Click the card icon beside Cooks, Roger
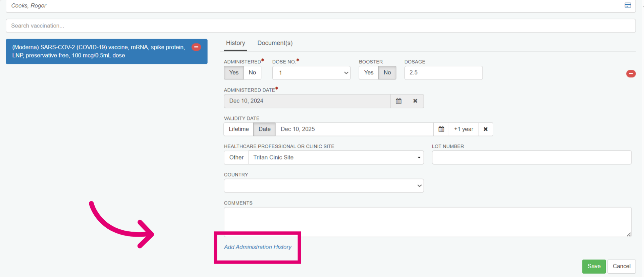Screen dimensions: 644x277 click(x=628, y=5)
